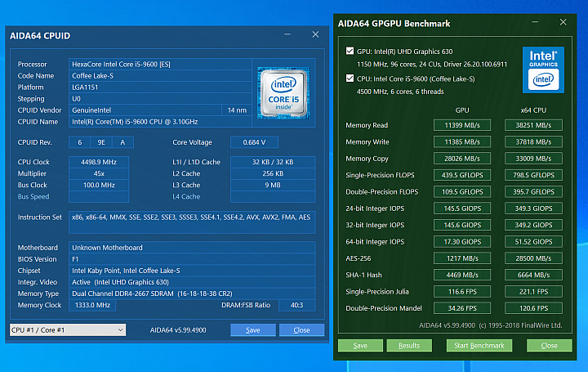Viewport: 588px width, 372px height.
Task: Save the GPGPU Benchmark results
Action: [360, 345]
